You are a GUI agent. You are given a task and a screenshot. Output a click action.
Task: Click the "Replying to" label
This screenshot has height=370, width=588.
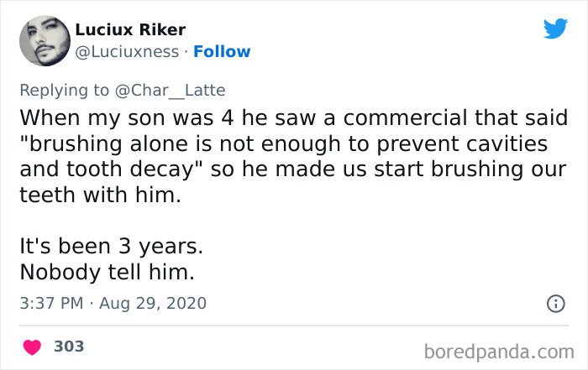[x=66, y=91]
